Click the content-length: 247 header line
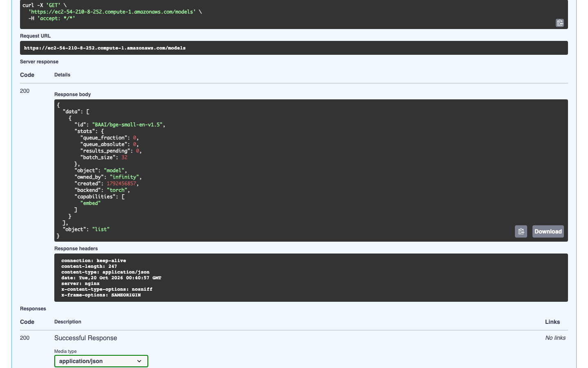This screenshot has width=588, height=368. pyautogui.click(x=89, y=266)
